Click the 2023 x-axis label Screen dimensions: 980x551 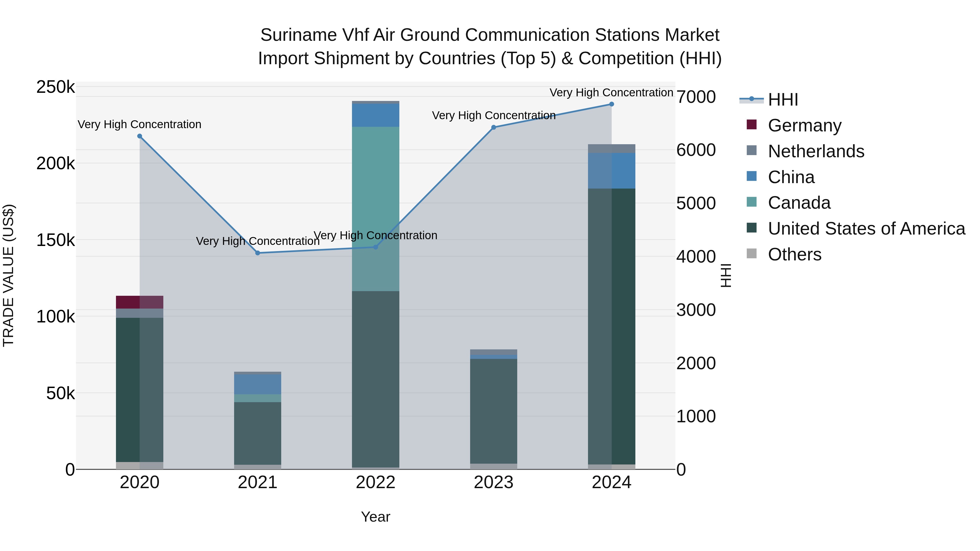[494, 482]
